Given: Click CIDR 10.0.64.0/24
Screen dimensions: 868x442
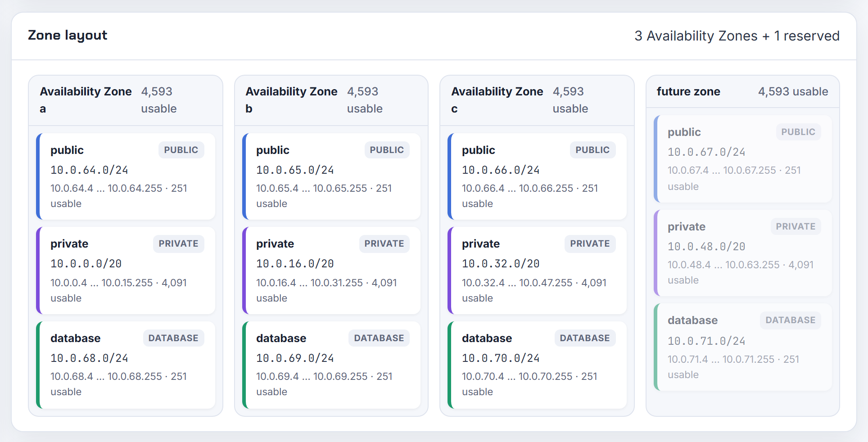Looking at the screenshot, I should [x=89, y=170].
